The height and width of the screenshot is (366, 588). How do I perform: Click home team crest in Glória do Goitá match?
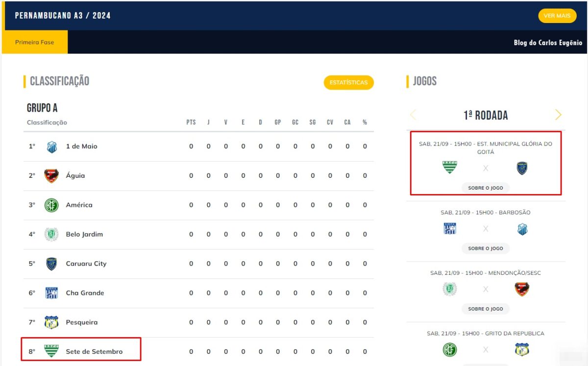point(449,168)
